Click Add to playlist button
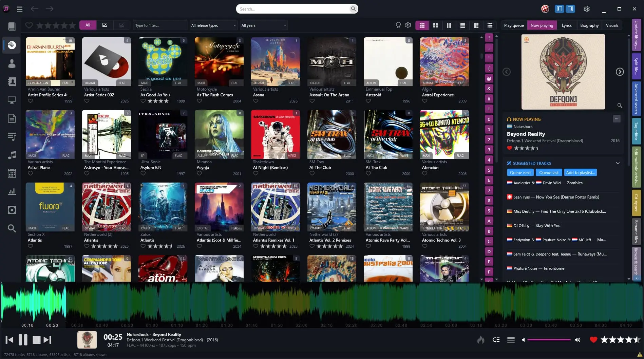 (580, 173)
